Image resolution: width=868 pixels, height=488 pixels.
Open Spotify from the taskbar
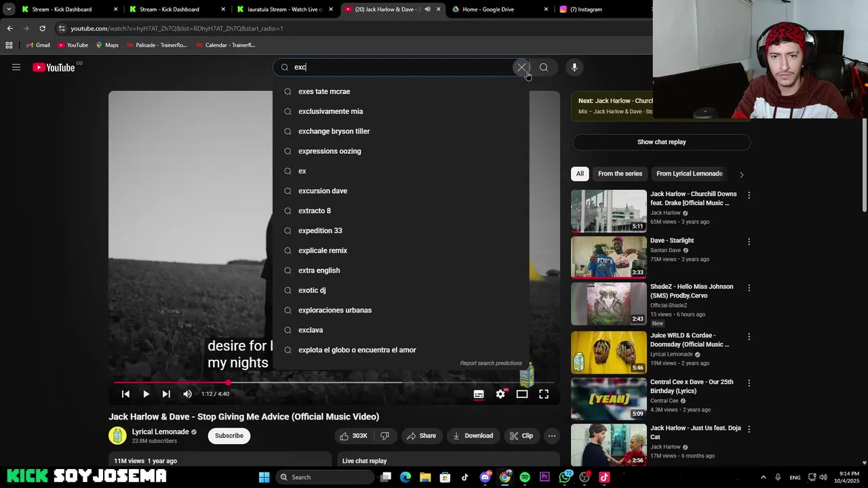[525, 477]
